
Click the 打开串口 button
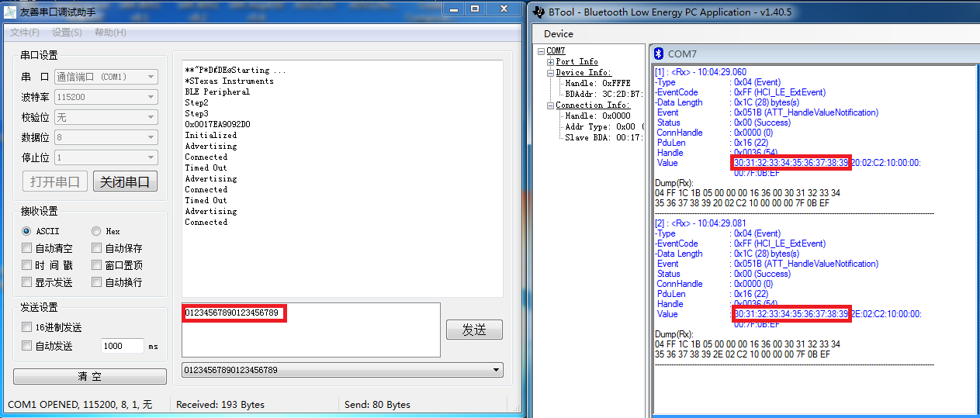pyautogui.click(x=56, y=181)
